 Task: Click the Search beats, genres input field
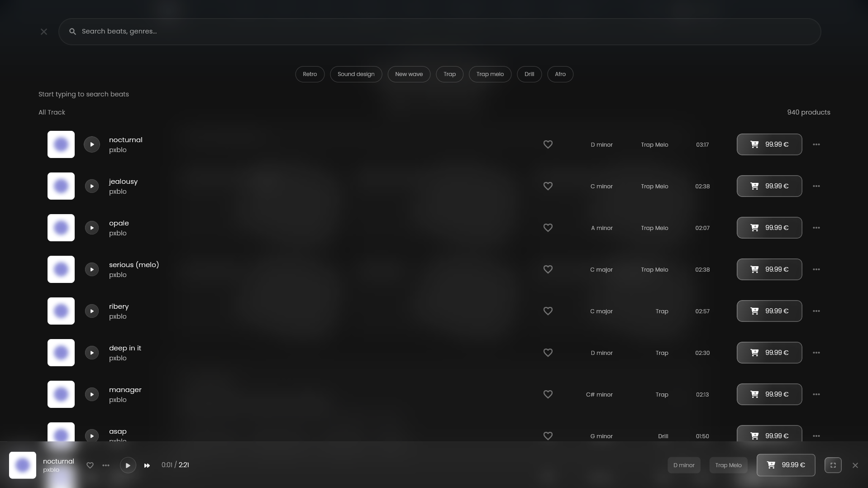tap(439, 32)
